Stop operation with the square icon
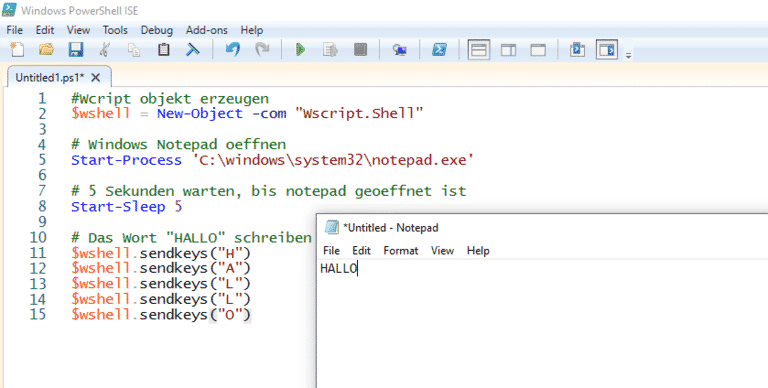Image resolution: width=768 pixels, height=388 pixels. [360, 49]
